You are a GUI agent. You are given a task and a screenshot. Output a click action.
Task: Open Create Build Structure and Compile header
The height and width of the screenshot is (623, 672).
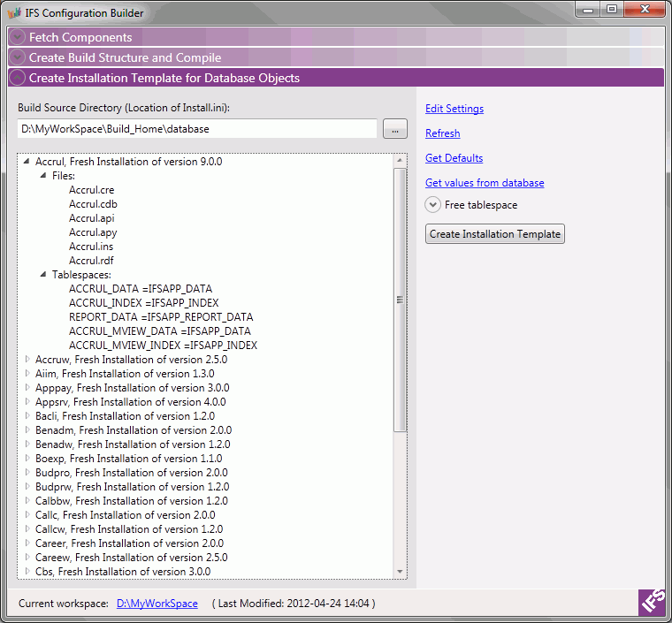pyautogui.click(x=336, y=57)
